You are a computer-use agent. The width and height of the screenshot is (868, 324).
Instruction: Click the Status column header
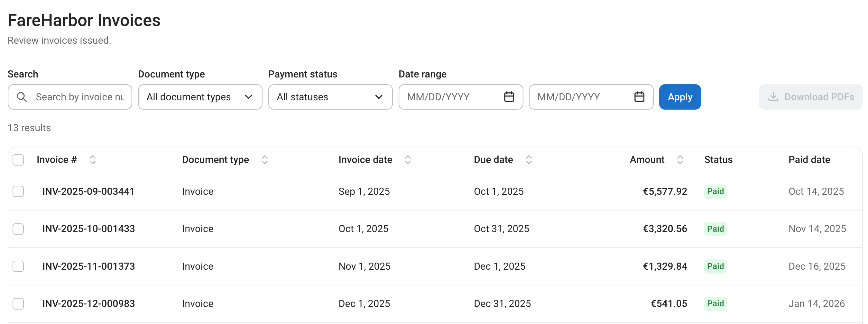click(x=718, y=160)
